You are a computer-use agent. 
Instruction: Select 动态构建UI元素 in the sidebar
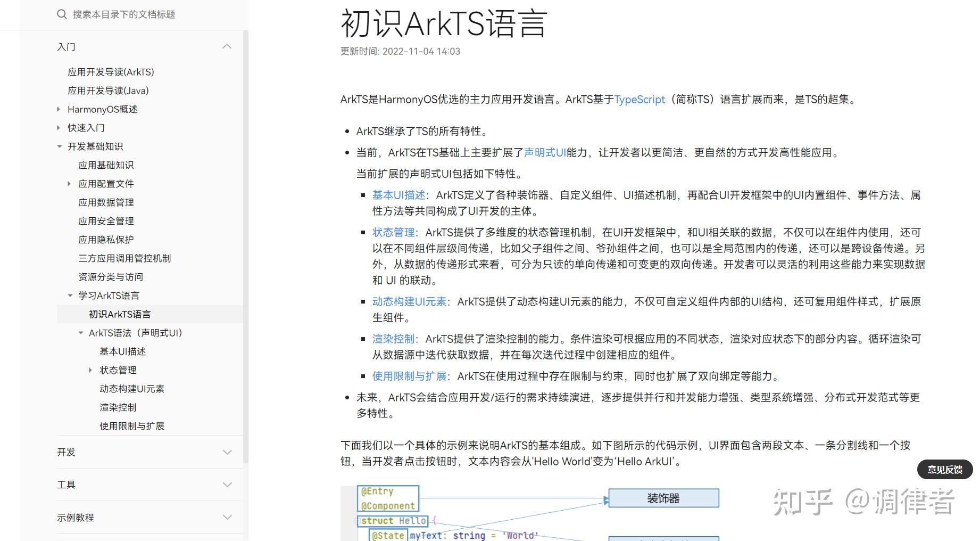(131, 389)
